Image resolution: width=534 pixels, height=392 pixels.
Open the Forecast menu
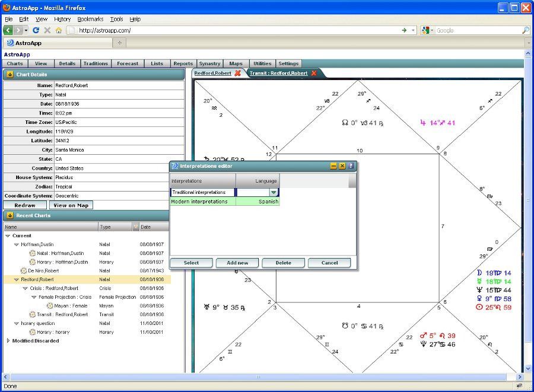pos(128,63)
